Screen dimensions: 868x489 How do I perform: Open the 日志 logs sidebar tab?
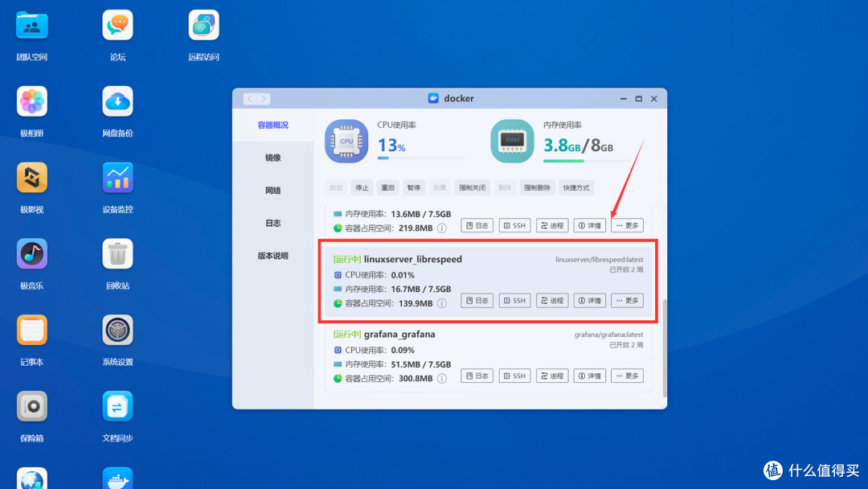273,223
